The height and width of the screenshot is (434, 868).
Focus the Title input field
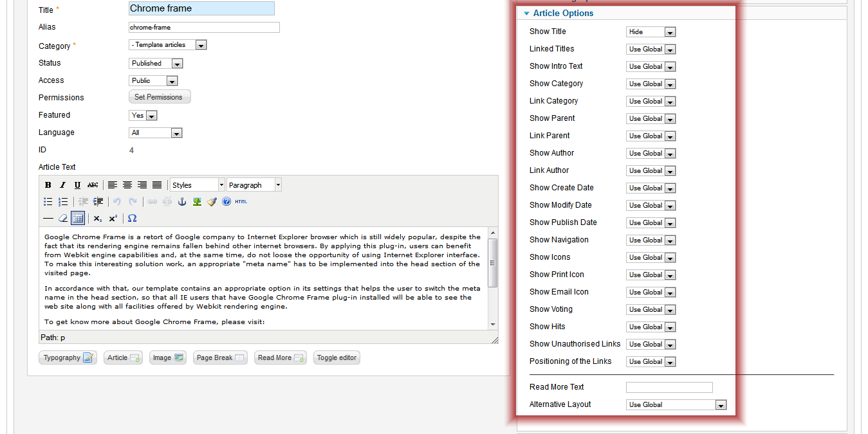tap(201, 8)
